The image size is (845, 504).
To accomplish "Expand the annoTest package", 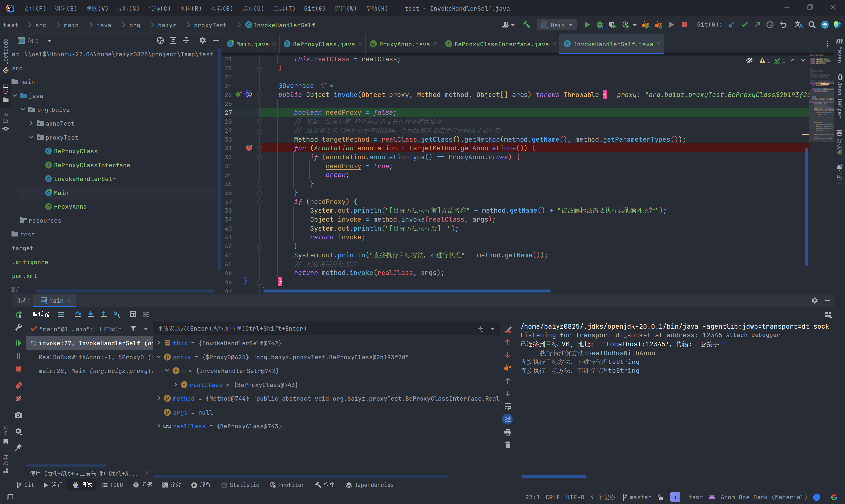I will pos(32,123).
